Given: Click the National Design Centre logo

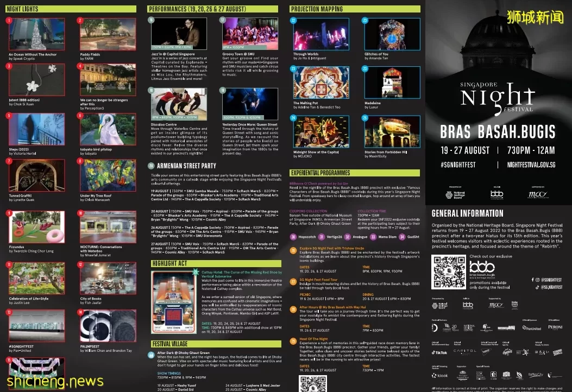Looking at the screenshot, I should tap(469, 328).
